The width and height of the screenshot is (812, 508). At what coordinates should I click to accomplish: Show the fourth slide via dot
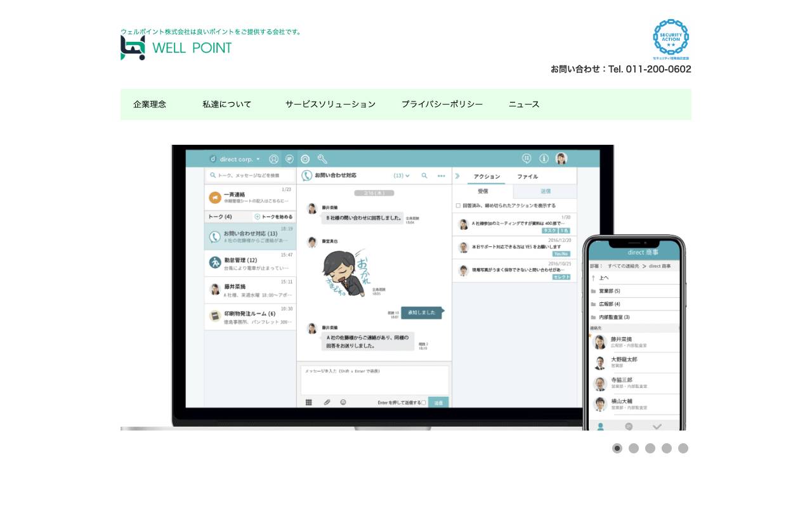coord(667,448)
